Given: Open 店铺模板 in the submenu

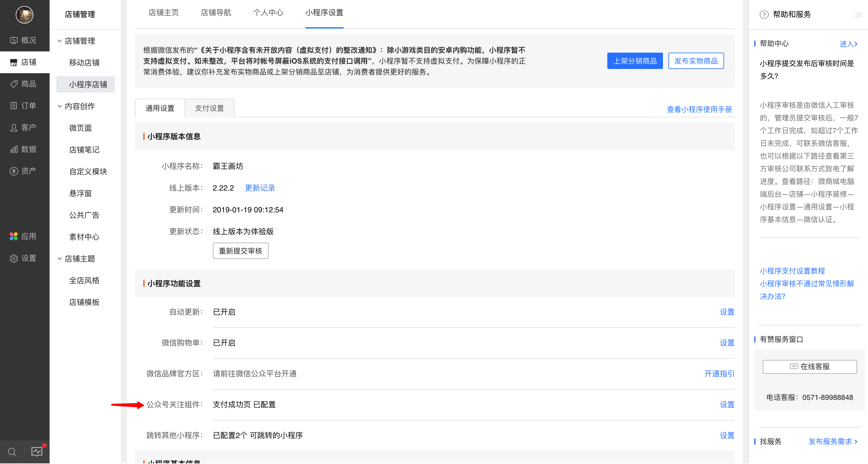Looking at the screenshot, I should click(84, 302).
